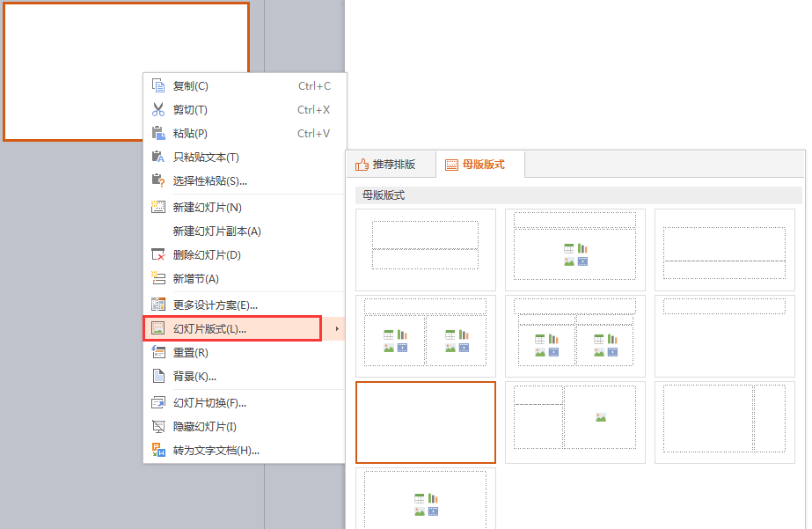This screenshot has width=812, height=529.
Task: Open 选择性粘贴(S)... dialog
Action: click(244, 181)
